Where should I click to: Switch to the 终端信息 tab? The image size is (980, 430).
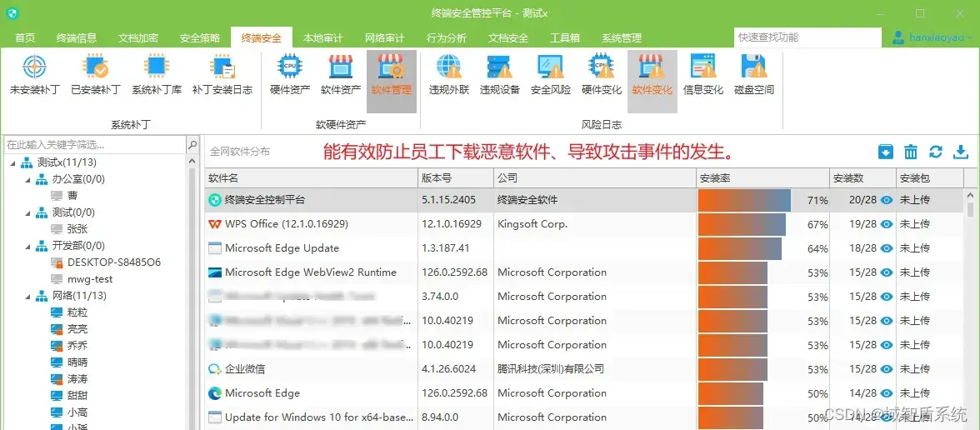coord(77,38)
